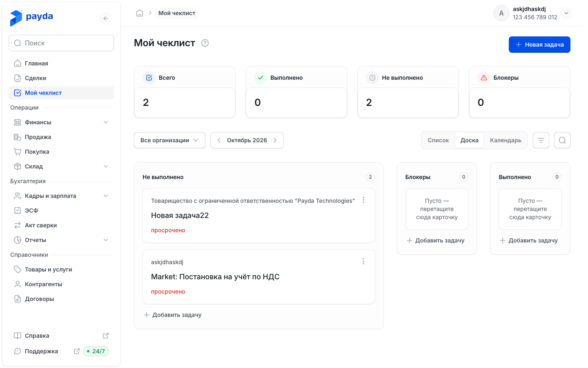The image size is (588, 368).
Task: Go to previous month with left arrow
Action: pyautogui.click(x=219, y=140)
